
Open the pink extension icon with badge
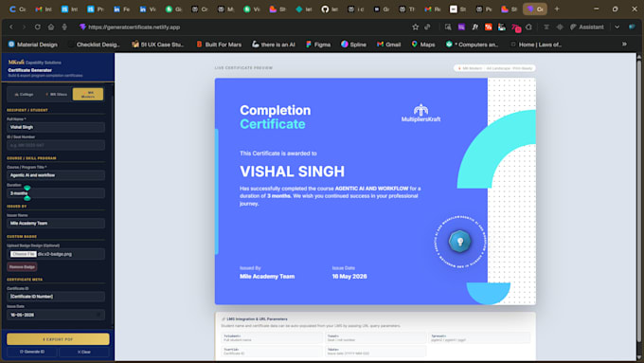tap(516, 27)
